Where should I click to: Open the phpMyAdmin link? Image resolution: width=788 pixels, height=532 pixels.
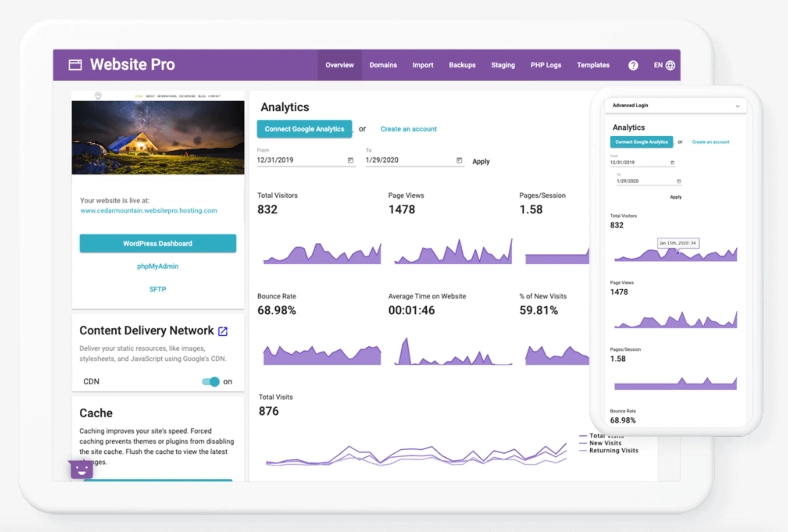click(x=158, y=266)
